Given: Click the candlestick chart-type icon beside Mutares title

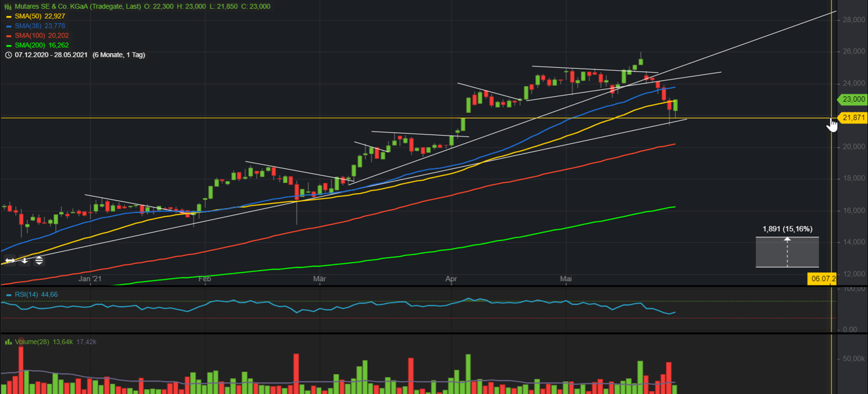Looking at the screenshot, I should click(8, 6).
